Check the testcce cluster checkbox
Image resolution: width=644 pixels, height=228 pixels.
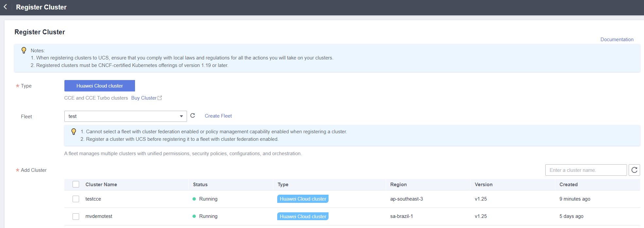click(76, 199)
